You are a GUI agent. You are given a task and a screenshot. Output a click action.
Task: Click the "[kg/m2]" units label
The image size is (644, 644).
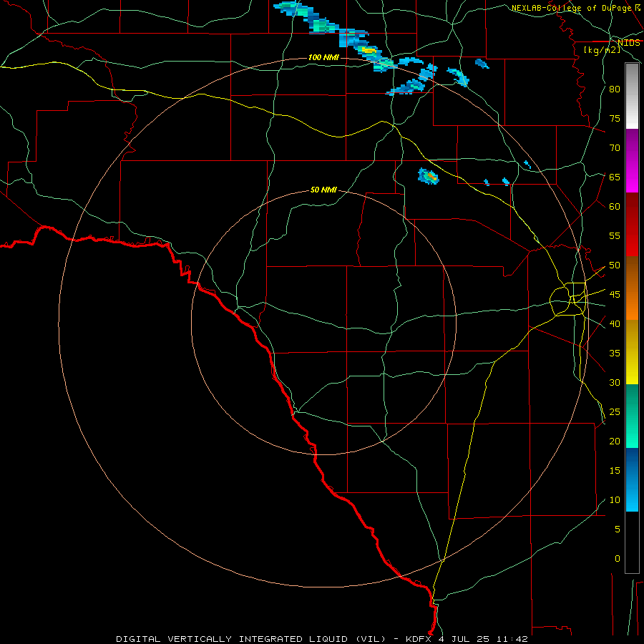pos(602,50)
